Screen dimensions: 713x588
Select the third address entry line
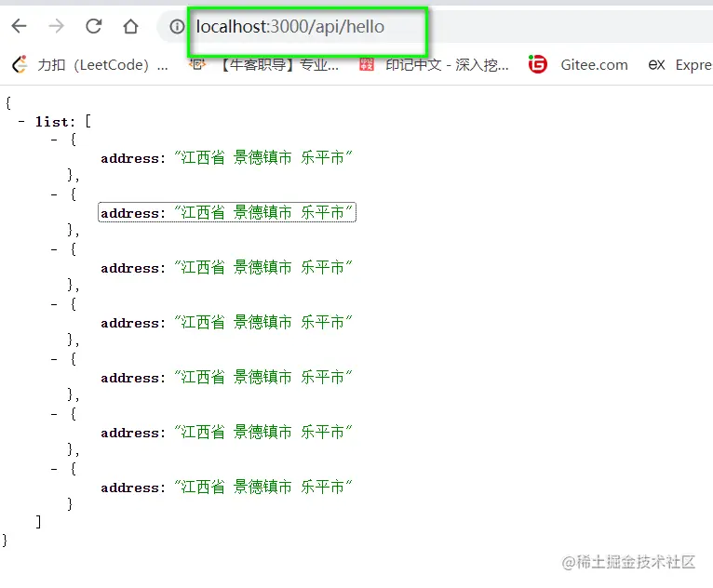coord(226,268)
